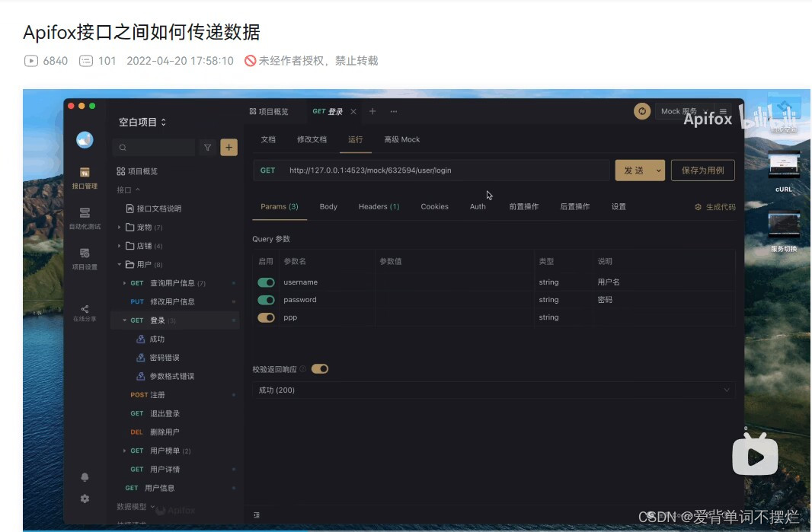Click the collapse panel icon at bottom

pyautogui.click(x=257, y=515)
